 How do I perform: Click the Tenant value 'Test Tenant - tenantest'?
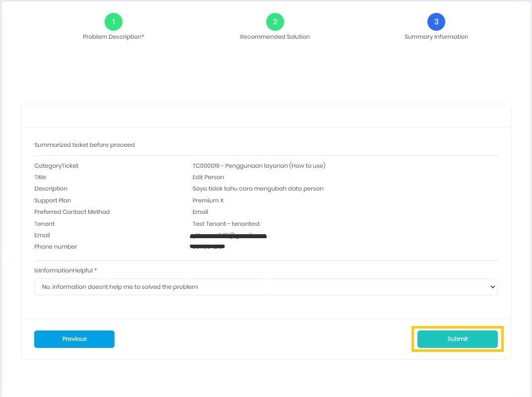click(x=226, y=223)
